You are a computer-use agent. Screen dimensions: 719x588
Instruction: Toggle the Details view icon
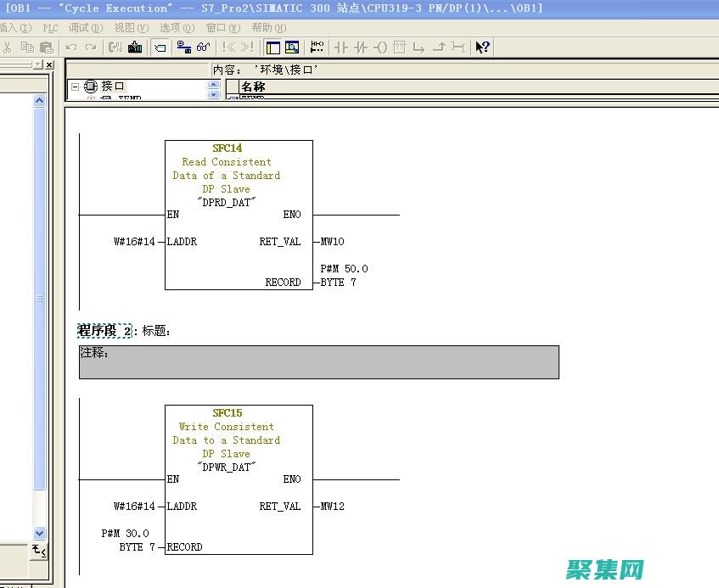pyautogui.click(x=292, y=48)
